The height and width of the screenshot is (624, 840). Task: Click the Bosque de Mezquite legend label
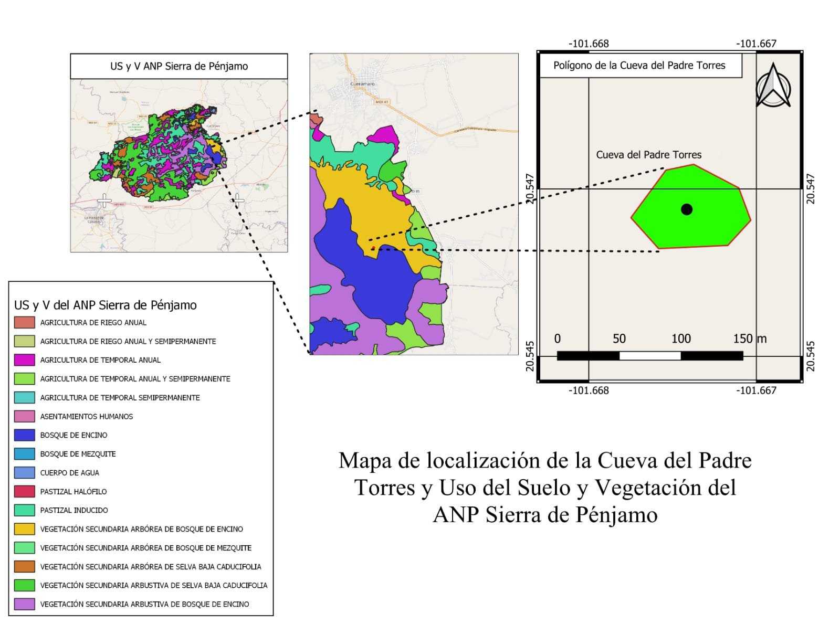pyautogui.click(x=78, y=454)
